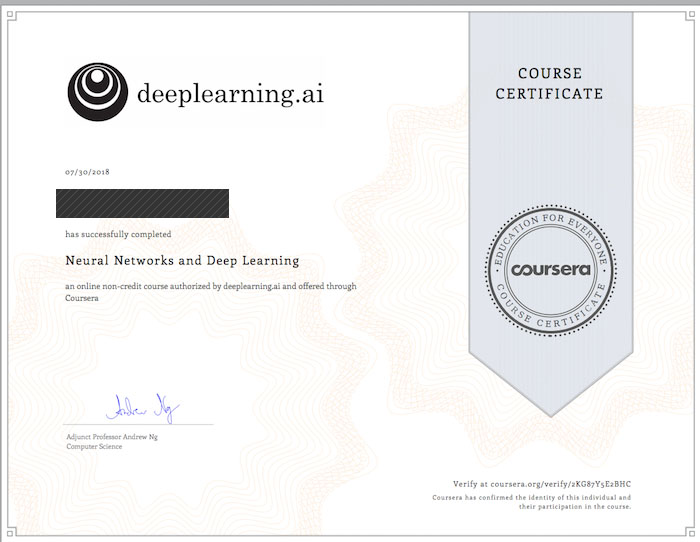
Task: Select 'Adjunct Professor Andrew Ng' text
Action: pyautogui.click(x=112, y=437)
